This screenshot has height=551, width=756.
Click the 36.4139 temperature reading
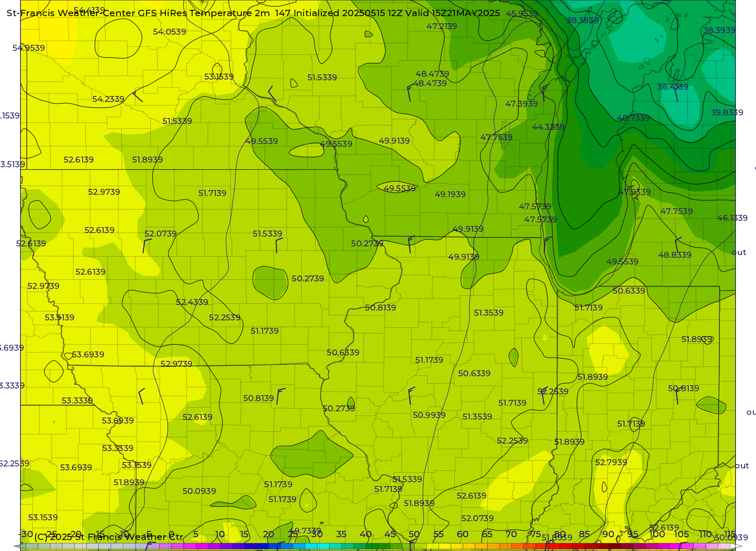click(673, 87)
